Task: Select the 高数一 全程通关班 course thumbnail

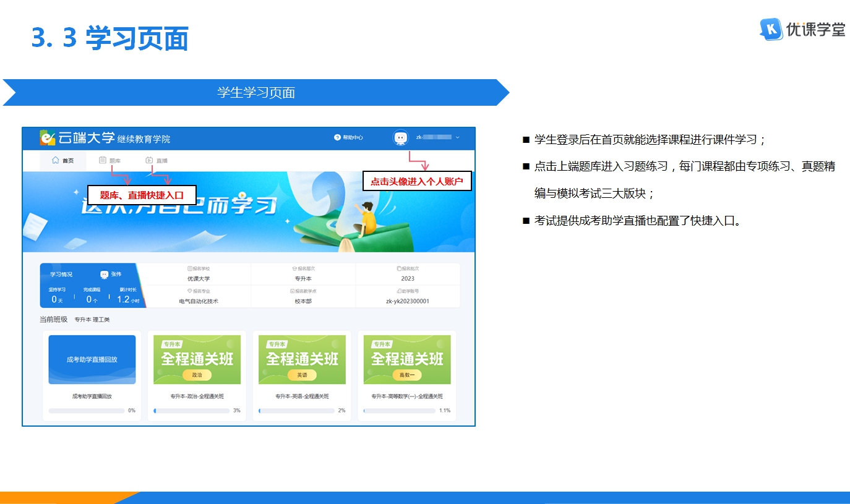Action: pyautogui.click(x=407, y=359)
